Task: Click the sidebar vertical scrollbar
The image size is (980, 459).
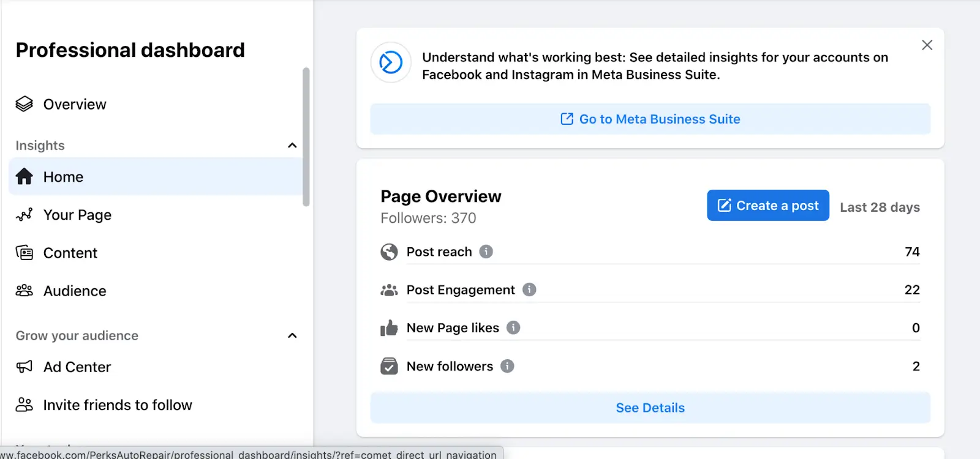Action: [x=306, y=137]
